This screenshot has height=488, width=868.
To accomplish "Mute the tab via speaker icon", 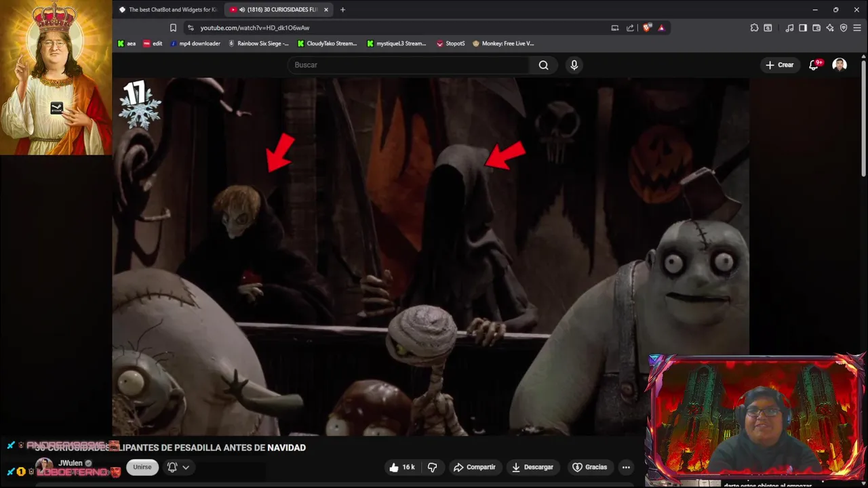I will point(242,9).
